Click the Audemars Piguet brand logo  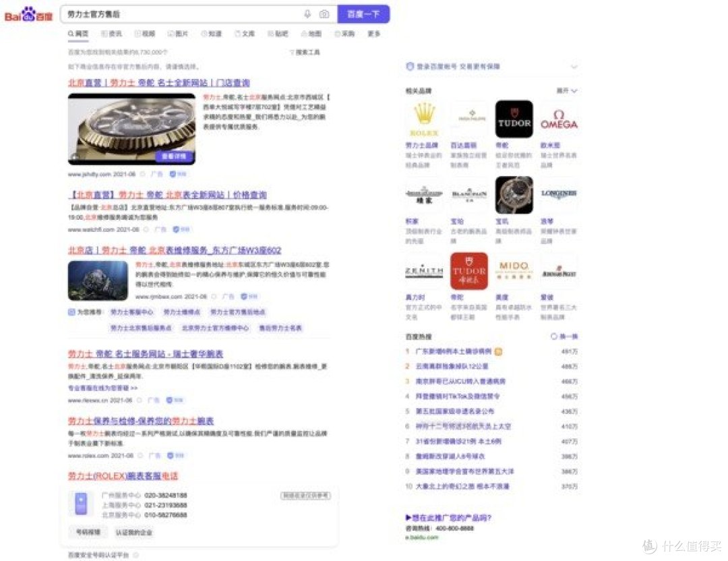(559, 271)
